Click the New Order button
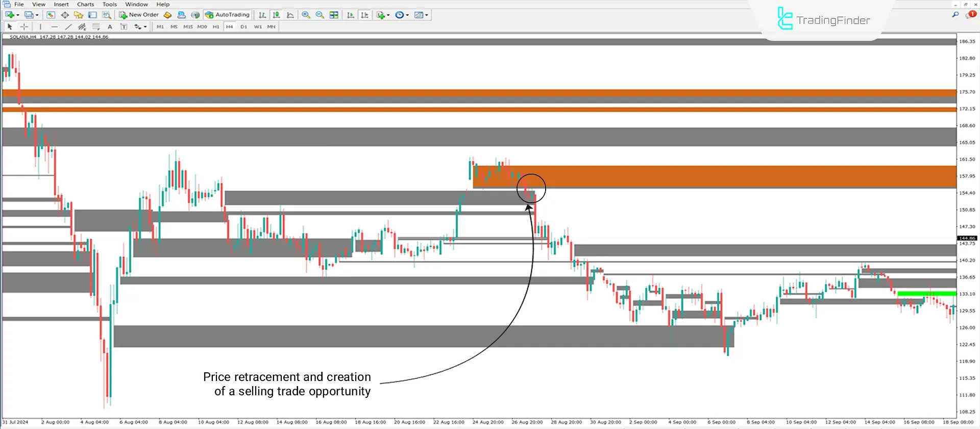980x429 pixels. point(139,15)
